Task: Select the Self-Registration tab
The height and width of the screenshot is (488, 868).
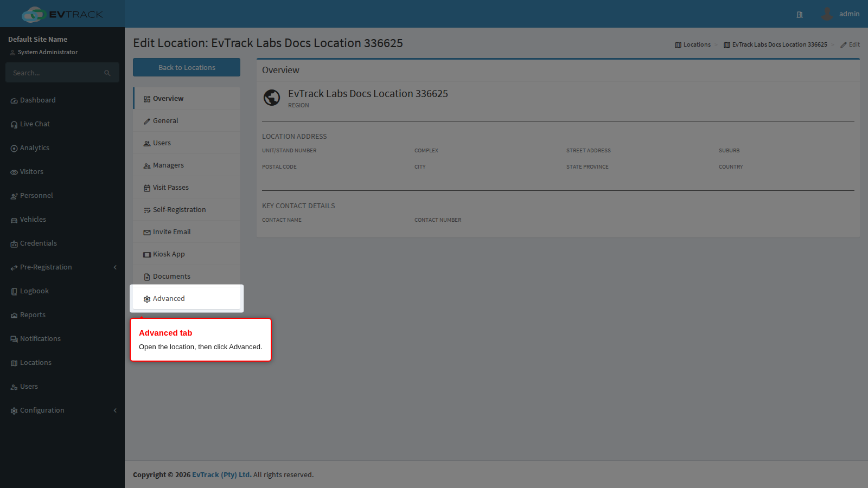Action: point(187,210)
